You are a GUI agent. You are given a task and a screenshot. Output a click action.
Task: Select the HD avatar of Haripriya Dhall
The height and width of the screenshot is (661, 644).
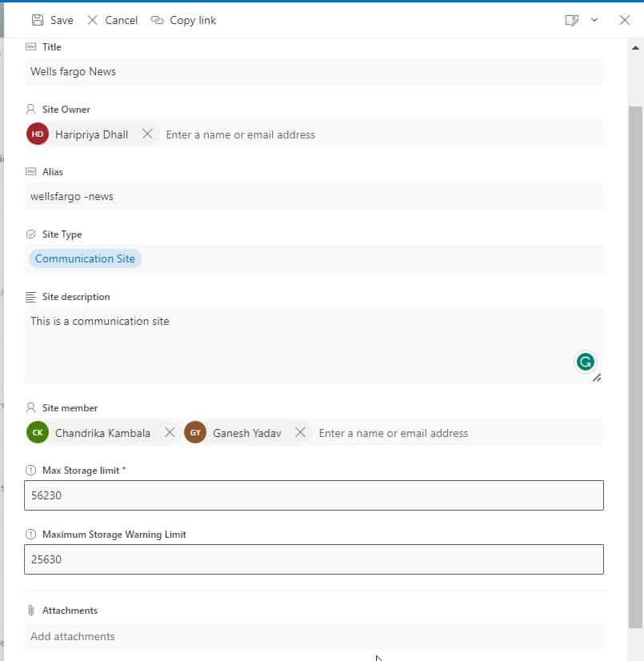(x=38, y=134)
